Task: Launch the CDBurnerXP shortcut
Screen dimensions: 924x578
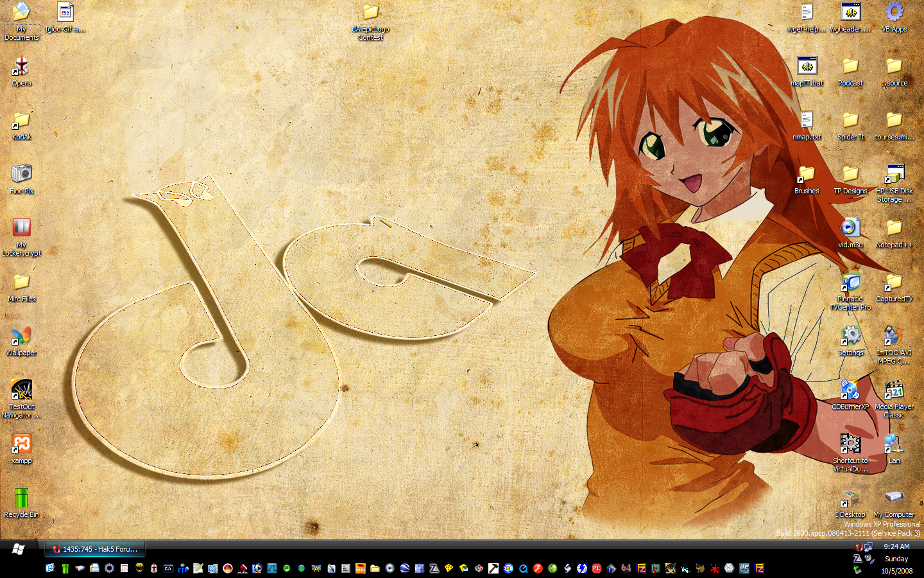Action: pos(850,395)
